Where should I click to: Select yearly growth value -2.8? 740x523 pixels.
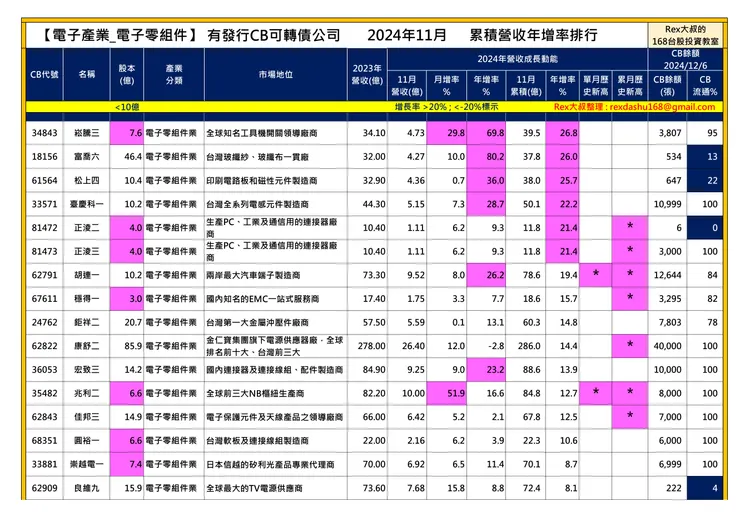[496, 346]
